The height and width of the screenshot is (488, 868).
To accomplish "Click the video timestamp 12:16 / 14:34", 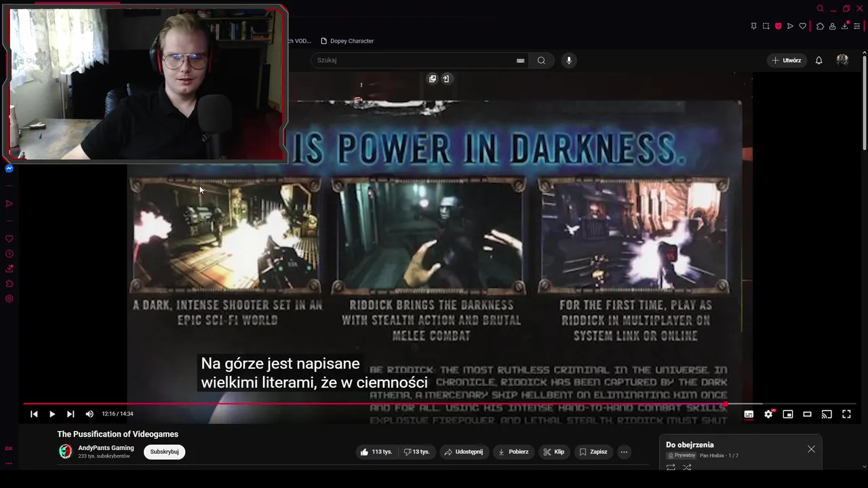I will (x=118, y=414).
